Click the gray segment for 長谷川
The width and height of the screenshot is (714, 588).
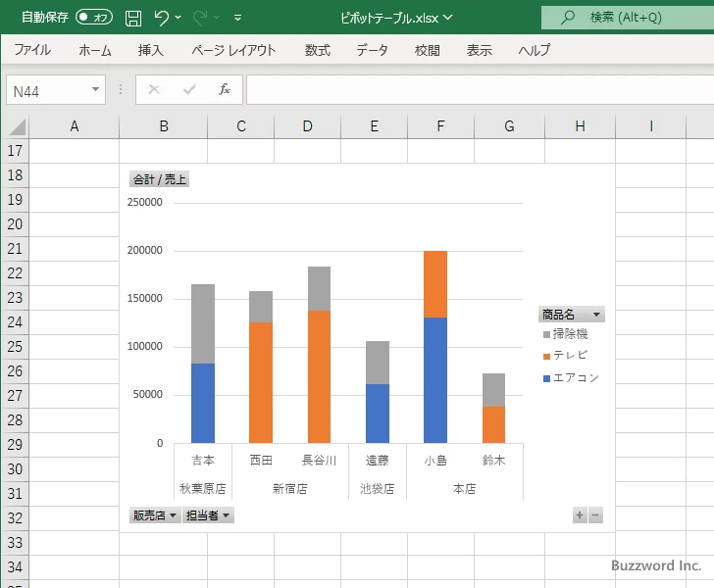[319, 289]
